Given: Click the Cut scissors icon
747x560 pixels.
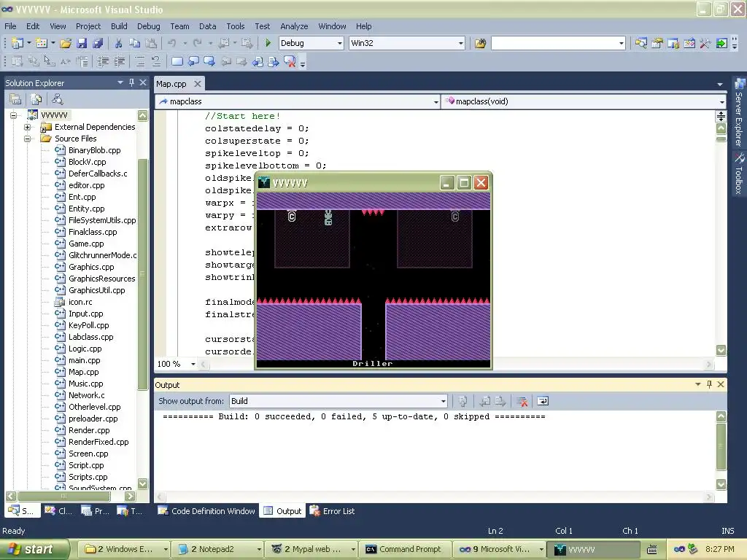Looking at the screenshot, I should click(119, 43).
